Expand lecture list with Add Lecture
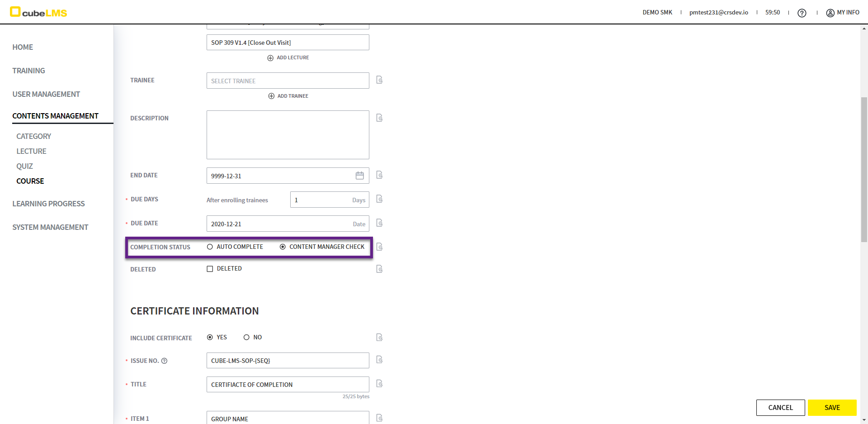Viewport: 868px width, 424px height. pos(288,58)
